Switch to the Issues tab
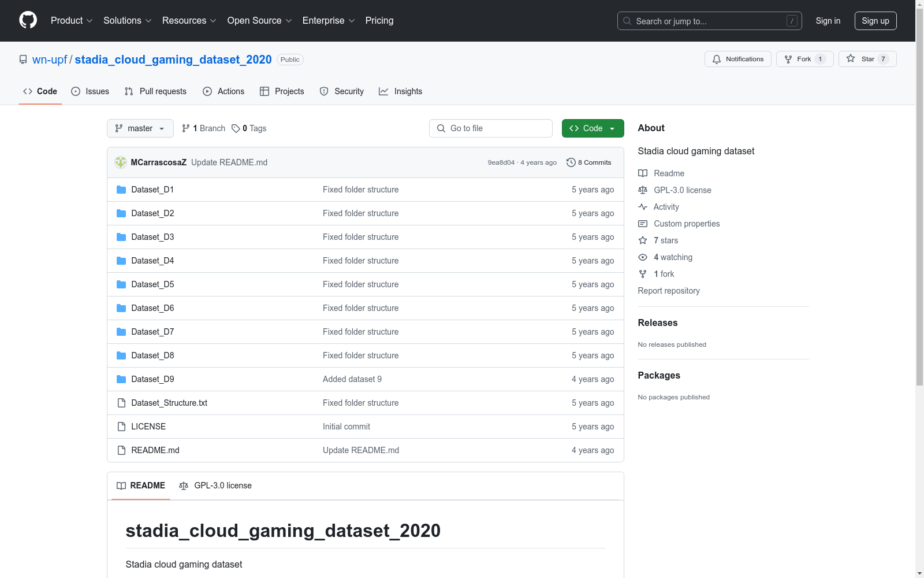 pos(90,91)
